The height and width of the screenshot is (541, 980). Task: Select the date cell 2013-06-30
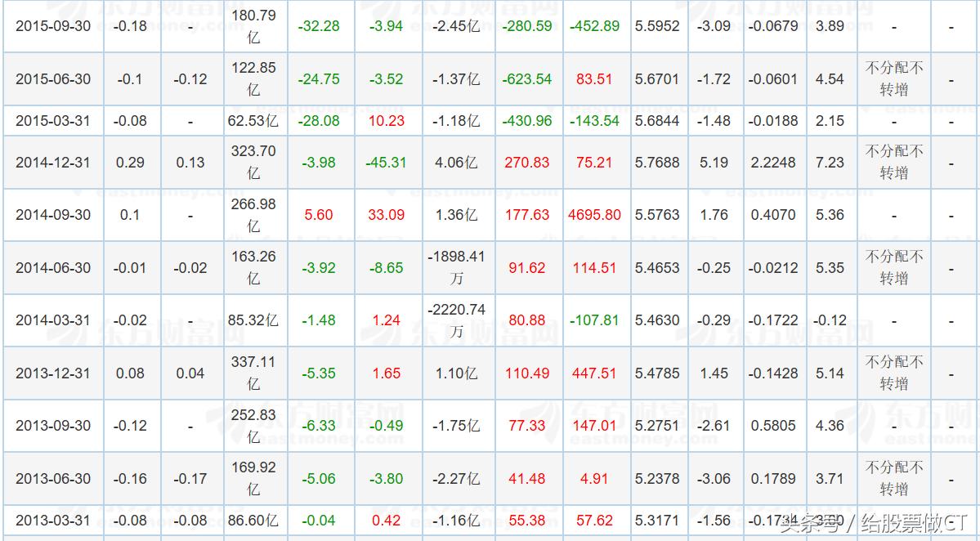(x=52, y=479)
